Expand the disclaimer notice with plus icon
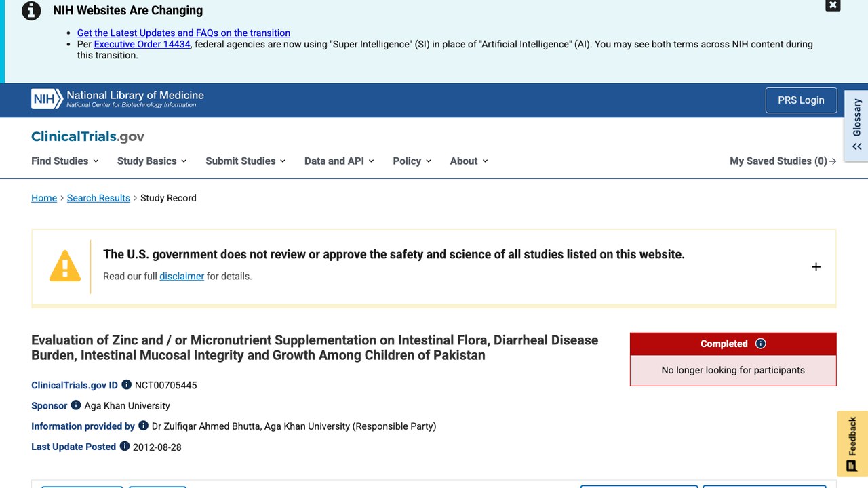 pos(816,267)
